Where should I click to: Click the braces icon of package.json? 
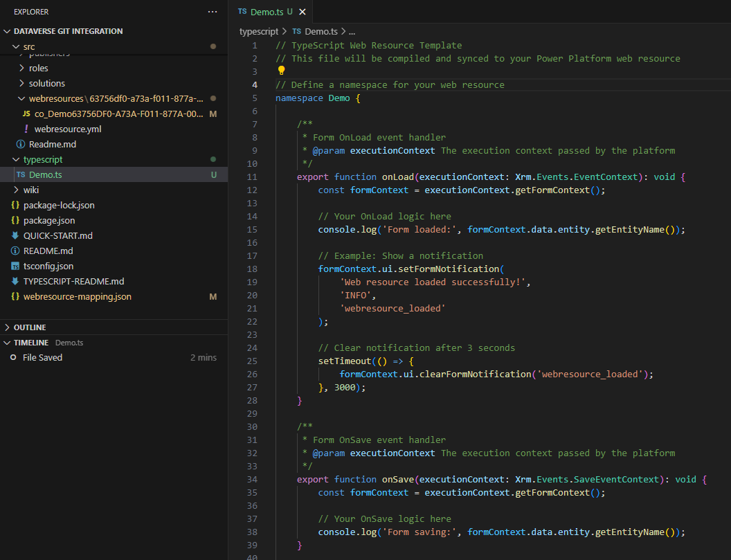tap(15, 221)
